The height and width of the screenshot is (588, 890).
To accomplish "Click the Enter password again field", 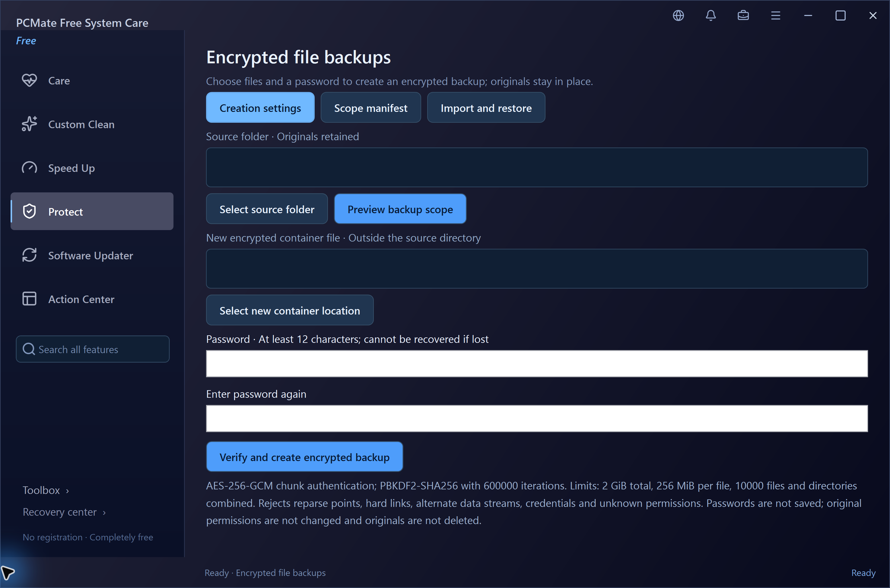I will [537, 419].
